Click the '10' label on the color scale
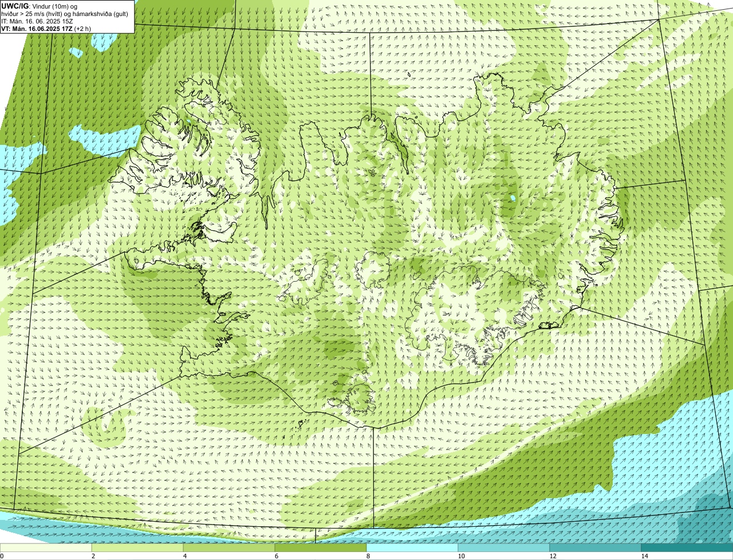The height and width of the screenshot is (560, 733). pos(461,556)
